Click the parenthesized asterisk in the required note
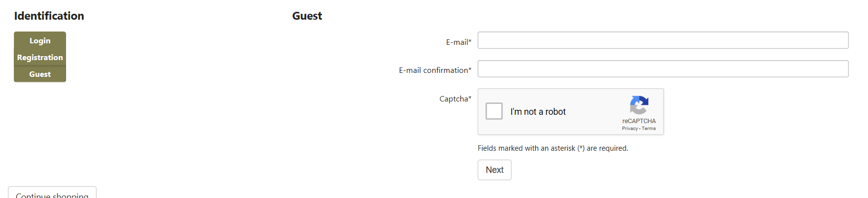This screenshot has width=868, height=198. click(581, 148)
